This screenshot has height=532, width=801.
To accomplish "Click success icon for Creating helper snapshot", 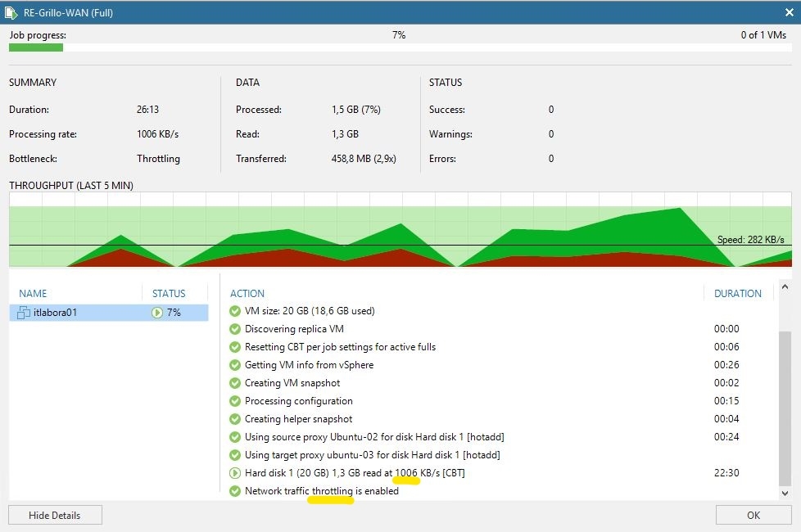I will click(x=235, y=419).
